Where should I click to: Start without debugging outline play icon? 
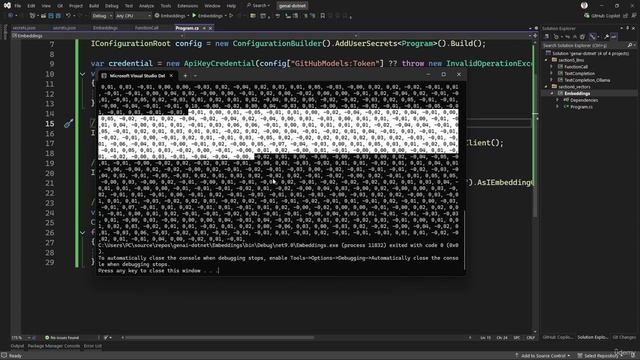(x=231, y=16)
